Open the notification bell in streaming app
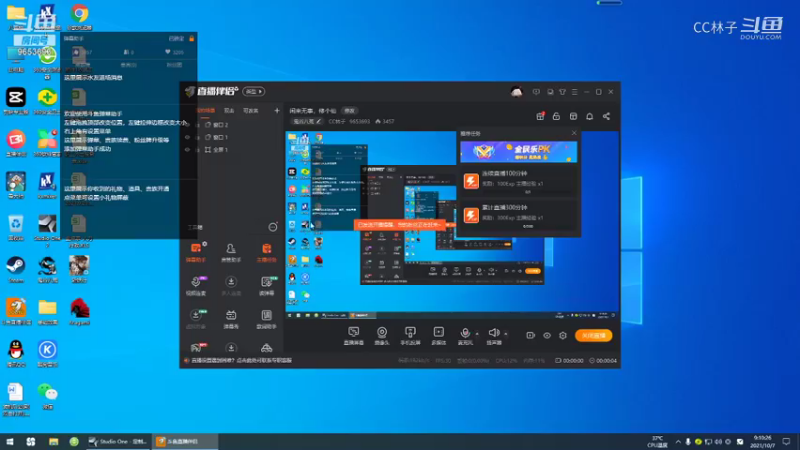The width and height of the screenshot is (800, 450). [589, 116]
